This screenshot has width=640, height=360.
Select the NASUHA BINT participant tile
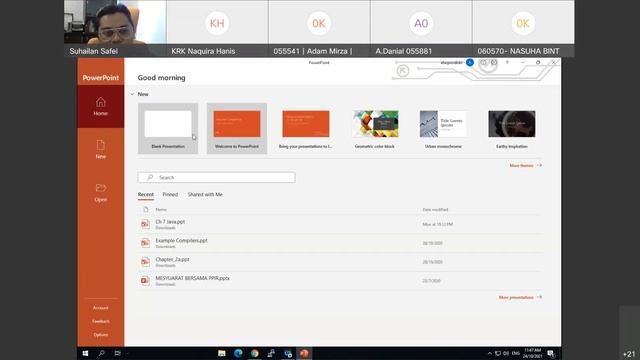click(523, 28)
